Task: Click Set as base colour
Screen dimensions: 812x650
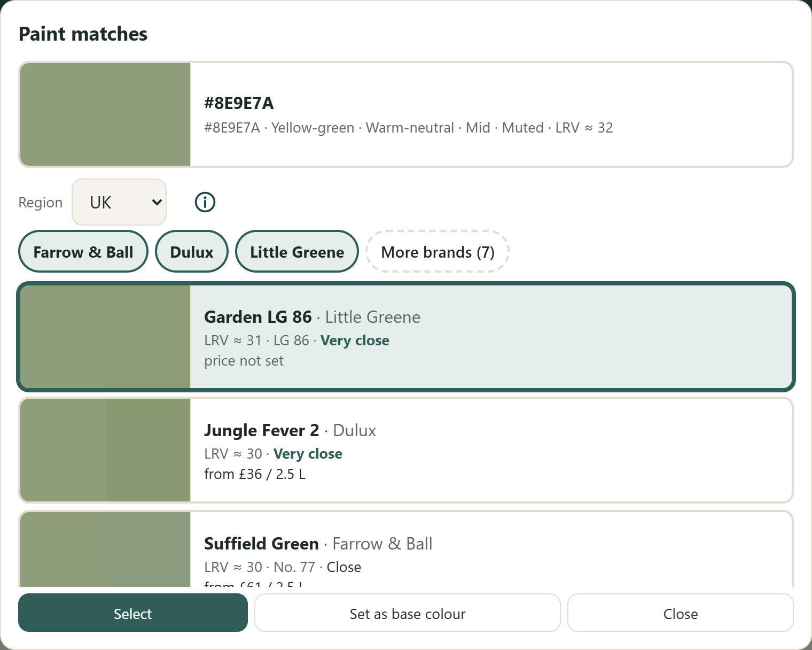Action: [x=408, y=613]
